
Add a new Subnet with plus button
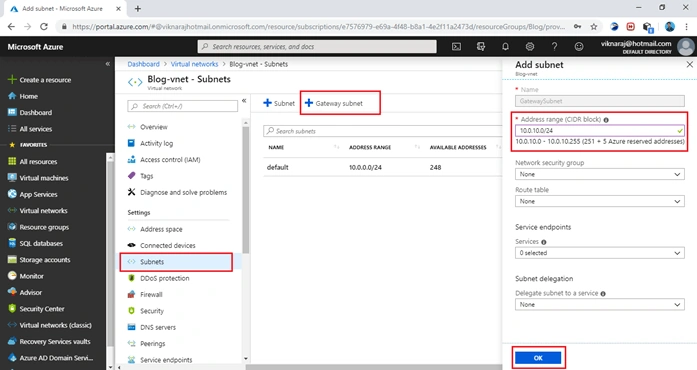[x=279, y=103]
